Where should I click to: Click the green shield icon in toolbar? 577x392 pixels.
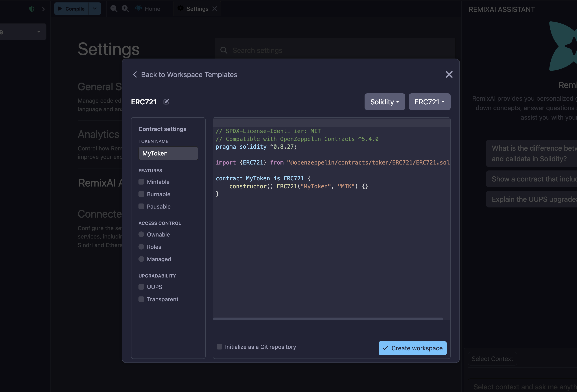point(31,9)
